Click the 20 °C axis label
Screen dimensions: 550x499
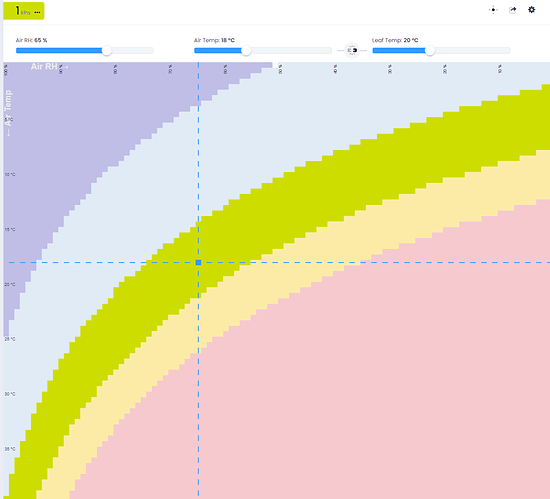(10, 284)
